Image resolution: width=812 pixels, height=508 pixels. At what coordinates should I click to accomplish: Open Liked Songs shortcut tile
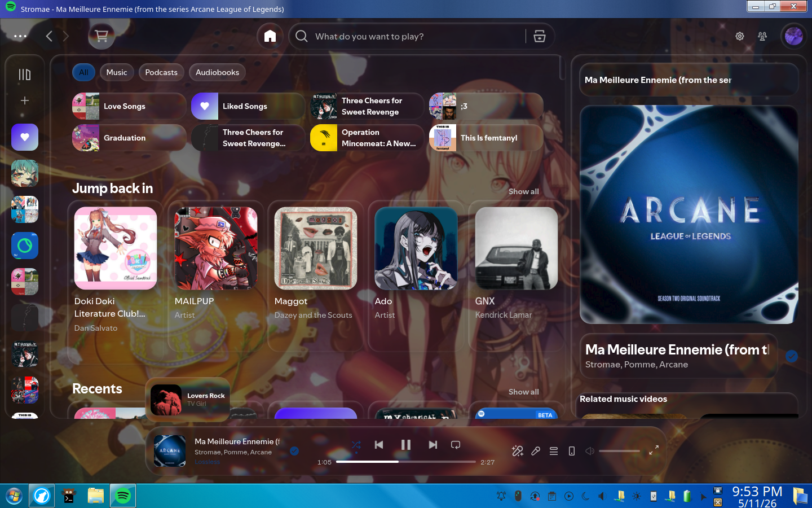click(248, 106)
